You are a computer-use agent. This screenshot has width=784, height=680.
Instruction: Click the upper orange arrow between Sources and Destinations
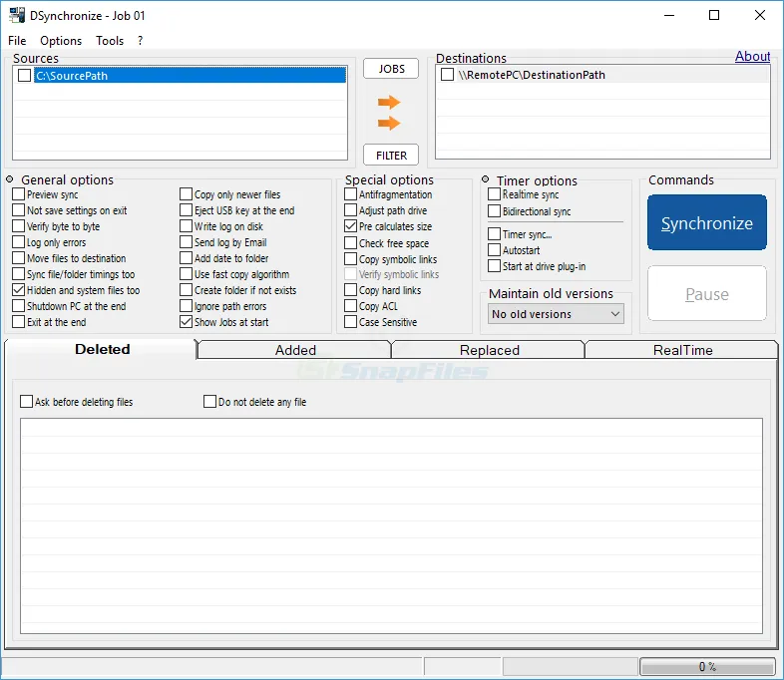click(388, 103)
